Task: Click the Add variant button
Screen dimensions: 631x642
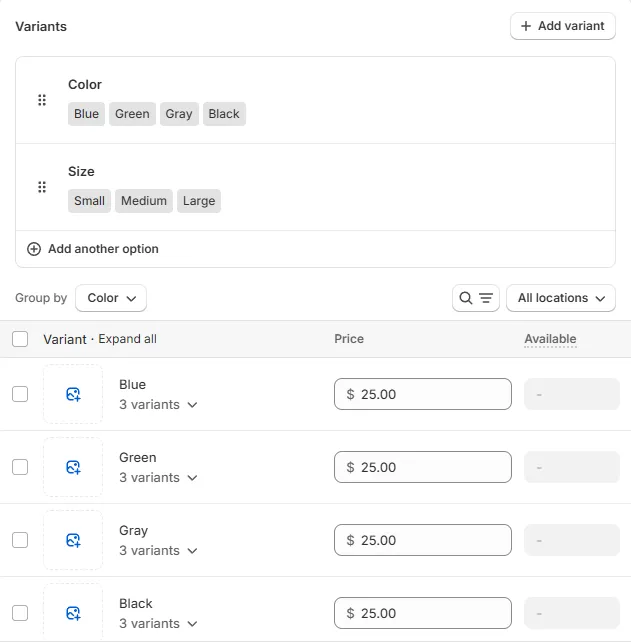Action: 563,26
